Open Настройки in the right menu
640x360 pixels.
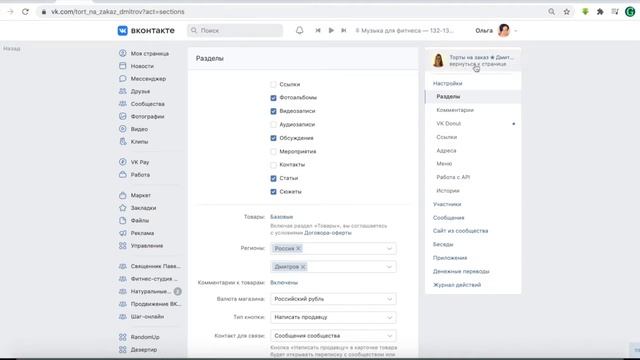pos(448,83)
